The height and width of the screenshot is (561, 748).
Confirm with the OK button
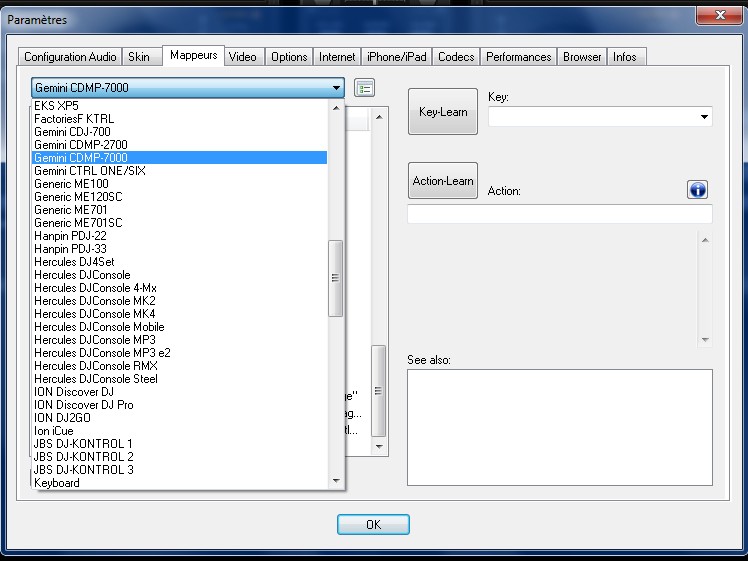373,525
